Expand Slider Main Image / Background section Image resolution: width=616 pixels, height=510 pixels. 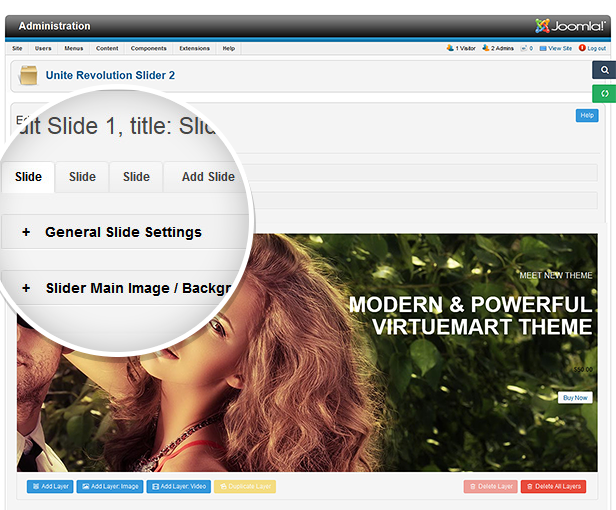[x=130, y=288]
